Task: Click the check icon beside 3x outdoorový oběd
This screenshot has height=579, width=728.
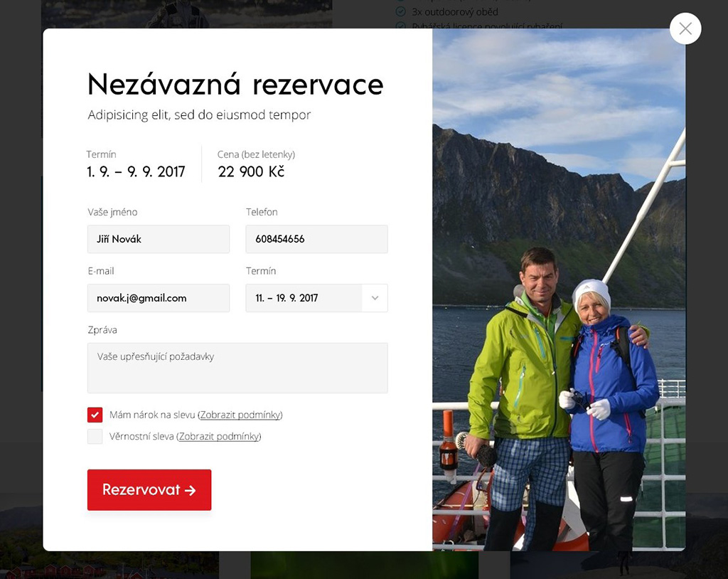Action: click(x=400, y=11)
